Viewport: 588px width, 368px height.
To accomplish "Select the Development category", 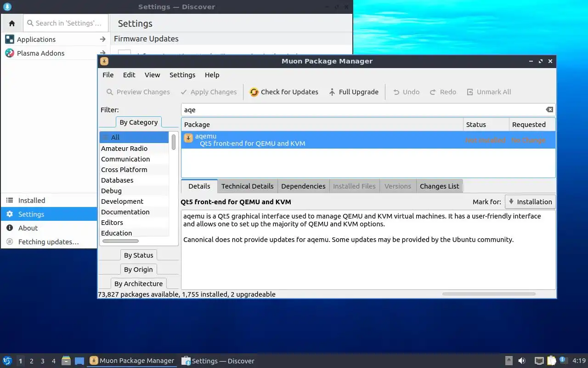I will click(x=134, y=201).
